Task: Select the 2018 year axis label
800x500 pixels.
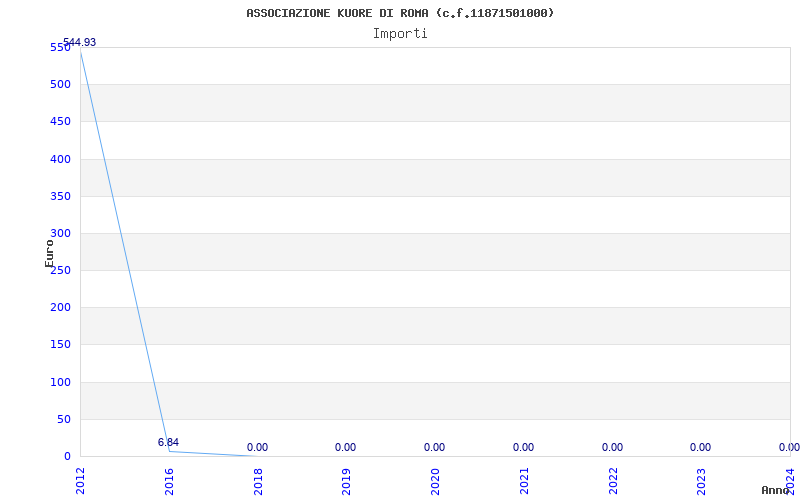Action: tap(258, 481)
